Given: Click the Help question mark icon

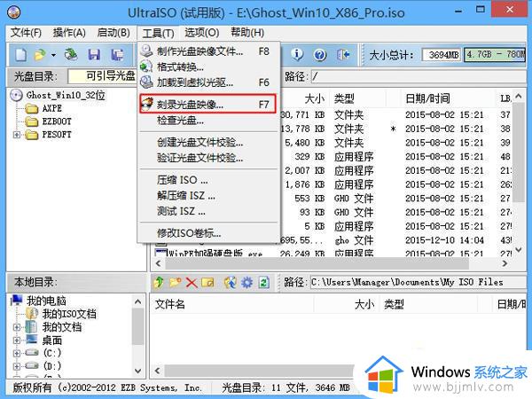Looking at the screenshot, I should [320, 55].
